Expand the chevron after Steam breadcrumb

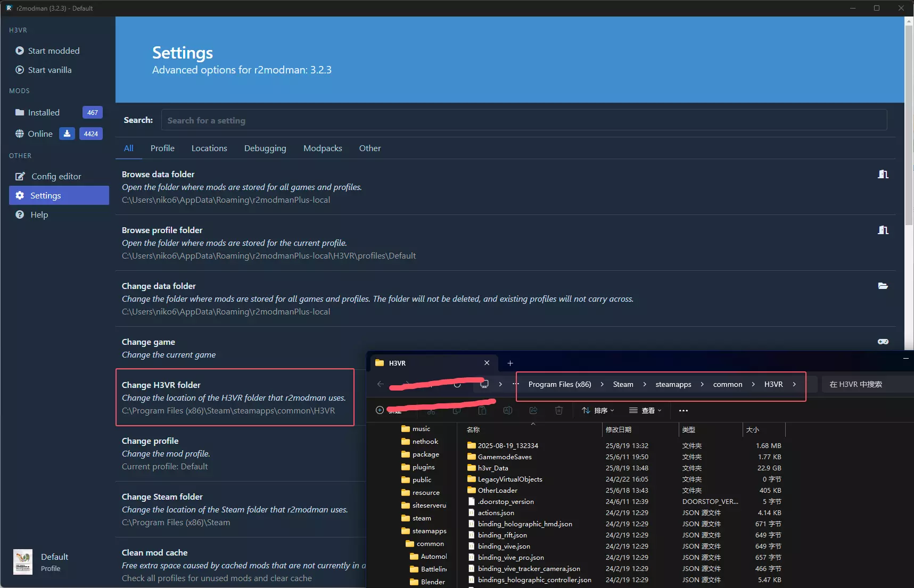click(645, 384)
